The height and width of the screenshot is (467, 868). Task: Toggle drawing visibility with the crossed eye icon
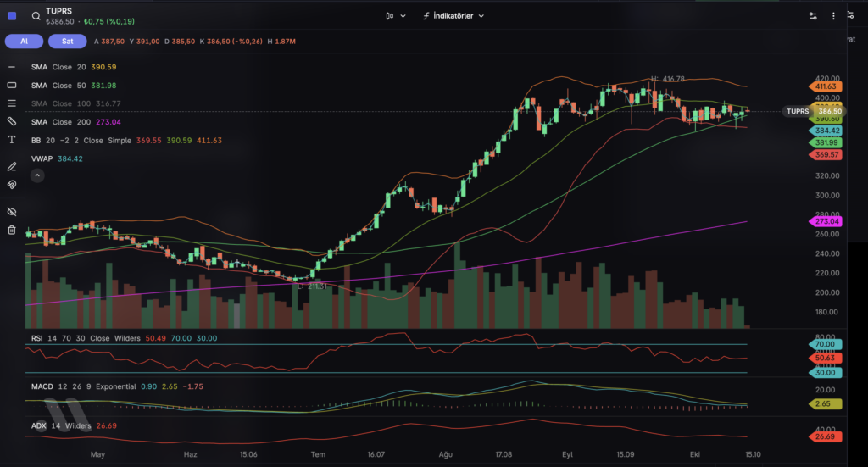tap(12, 212)
